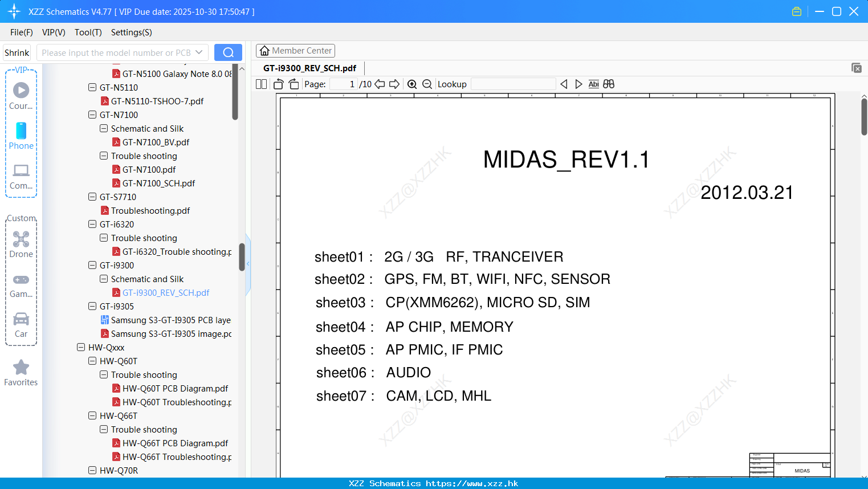Toggle the Abi match-case icon
The width and height of the screenshot is (868, 489).
point(594,84)
